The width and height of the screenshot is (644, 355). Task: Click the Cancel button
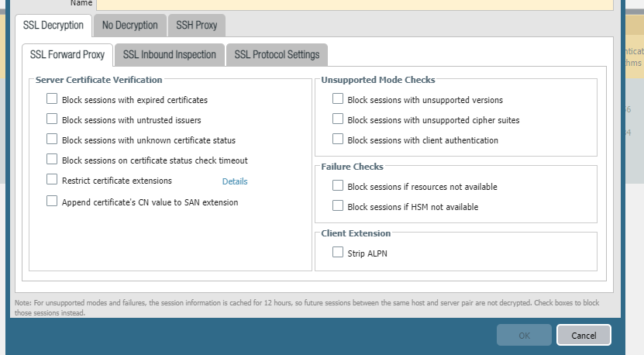(x=584, y=335)
